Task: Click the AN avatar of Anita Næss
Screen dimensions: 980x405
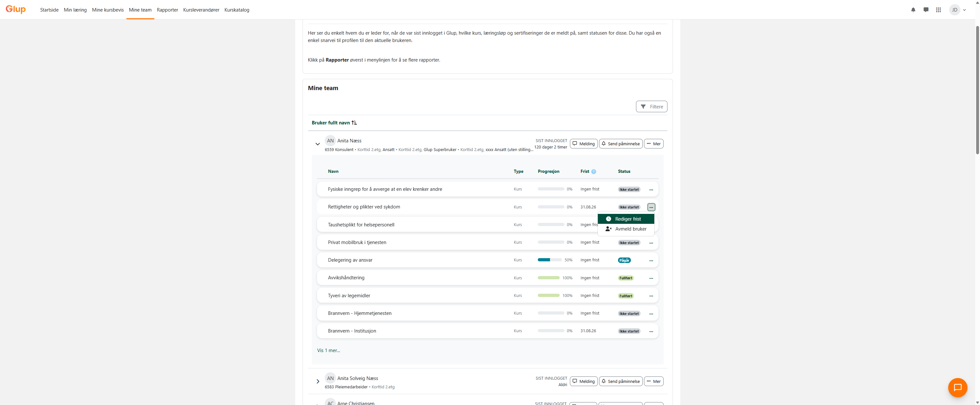Action: [x=330, y=141]
